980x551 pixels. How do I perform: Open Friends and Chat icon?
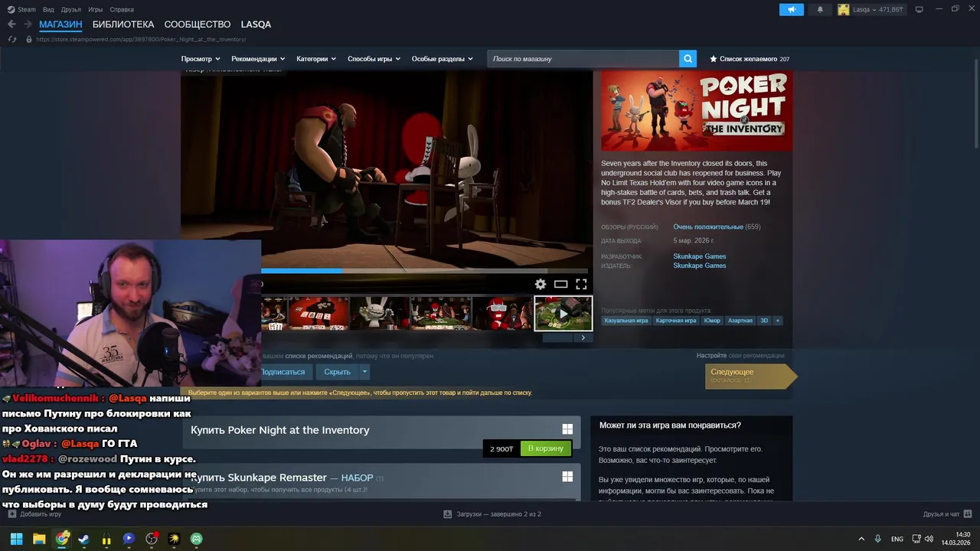[x=968, y=514]
